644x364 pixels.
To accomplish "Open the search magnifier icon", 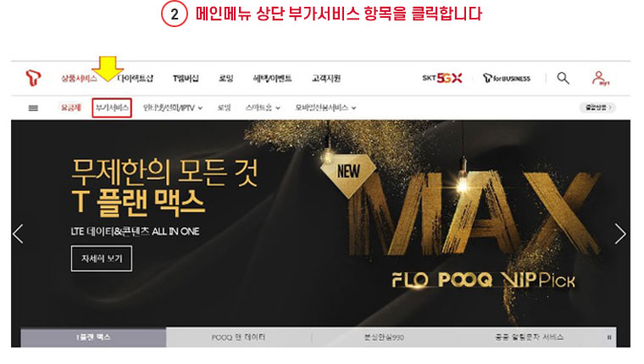I will coord(563,78).
